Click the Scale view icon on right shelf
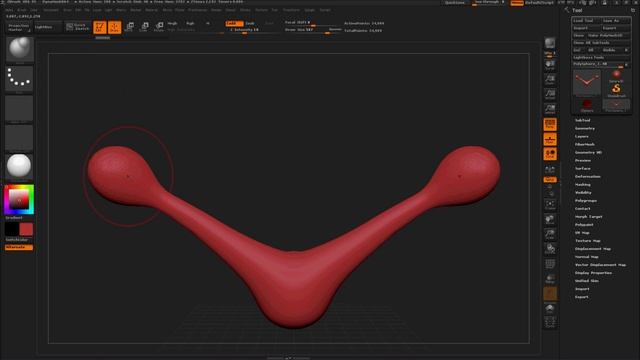The width and height of the screenshot is (640, 360). [550, 234]
